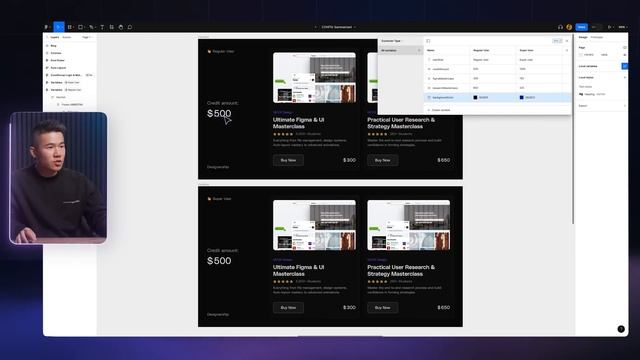The width and height of the screenshot is (640, 360).
Task: Click the search icon in layers panel
Action: coord(47,37)
